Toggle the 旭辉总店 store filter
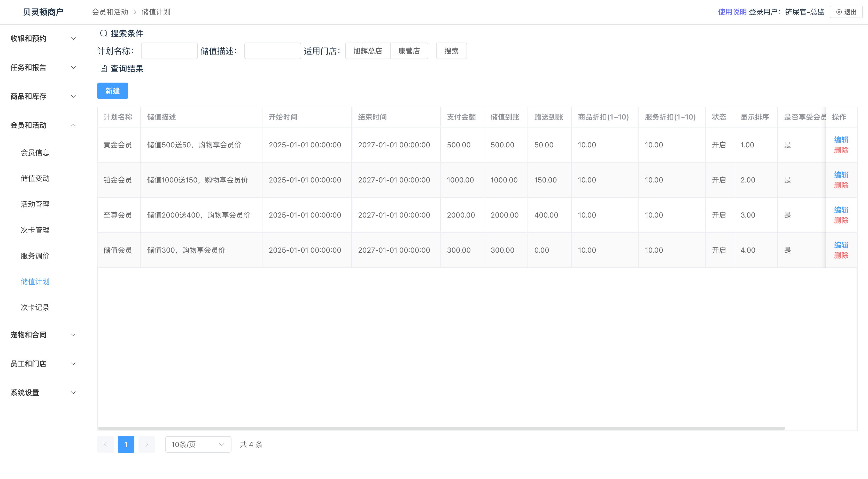 click(x=367, y=51)
